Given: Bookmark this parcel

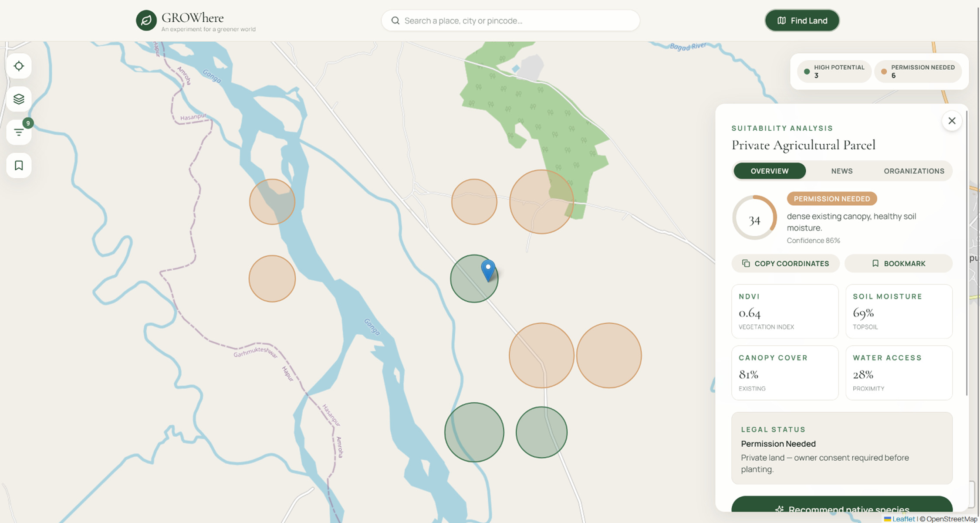Looking at the screenshot, I should 898,263.
